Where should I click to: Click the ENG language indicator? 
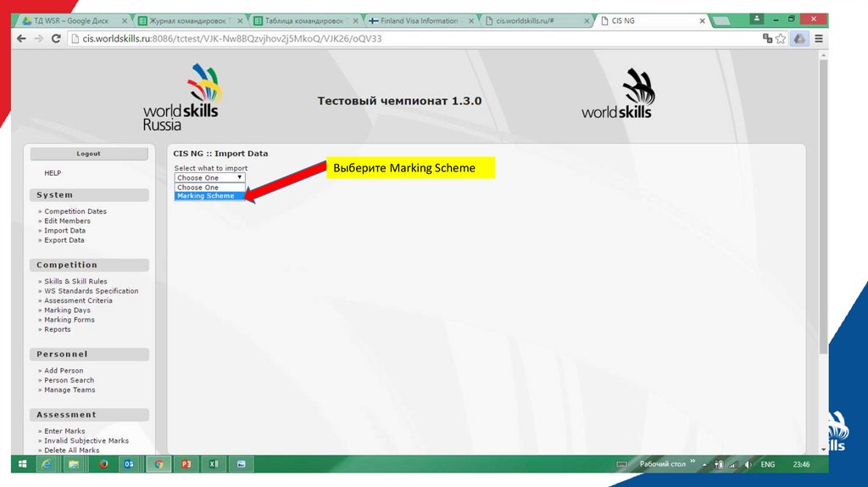coord(767,464)
